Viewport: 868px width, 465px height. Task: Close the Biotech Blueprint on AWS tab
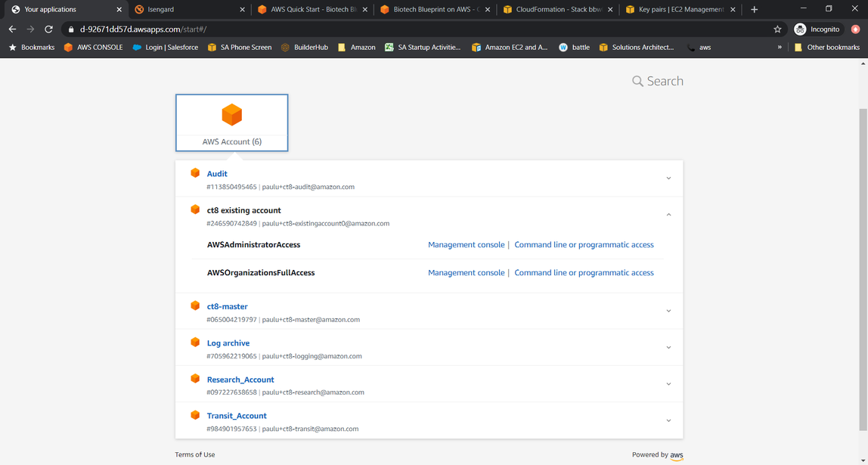pos(487,9)
